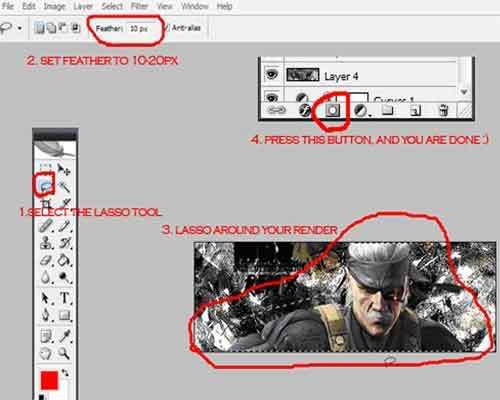Click the red foreground color swatch
This screenshot has height=400, width=500.
(x=49, y=380)
